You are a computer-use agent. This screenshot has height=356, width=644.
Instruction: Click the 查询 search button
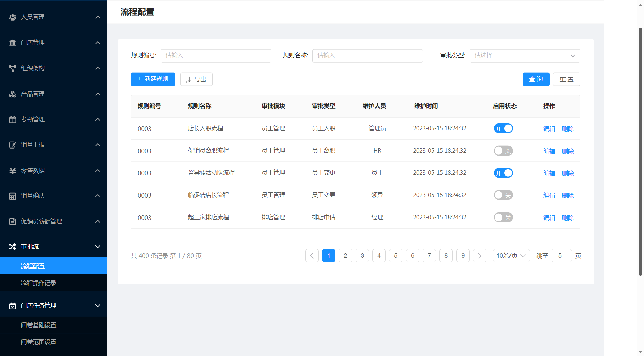click(536, 79)
